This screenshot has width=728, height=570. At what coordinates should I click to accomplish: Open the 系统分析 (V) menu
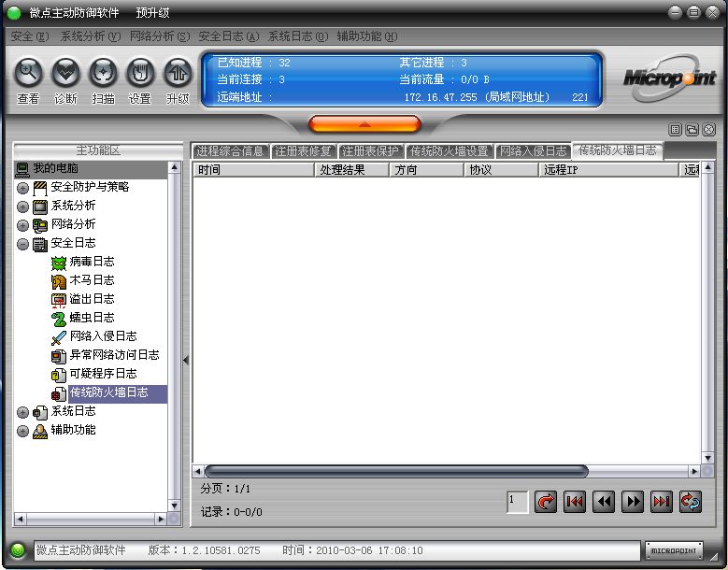[x=90, y=36]
